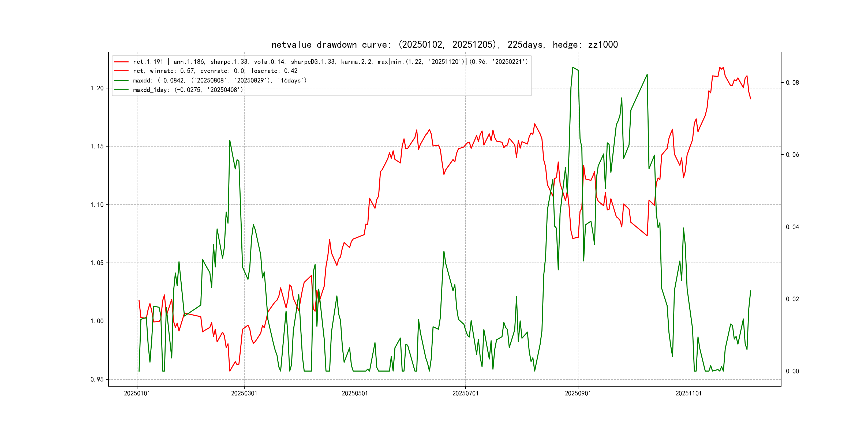Click the 1.00 left axis tick label

[97, 321]
